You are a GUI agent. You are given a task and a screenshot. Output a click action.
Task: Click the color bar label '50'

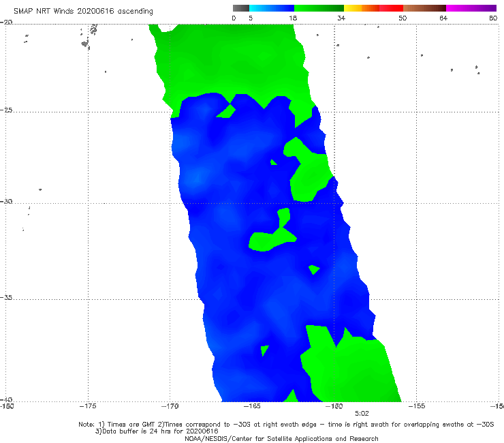403,18
